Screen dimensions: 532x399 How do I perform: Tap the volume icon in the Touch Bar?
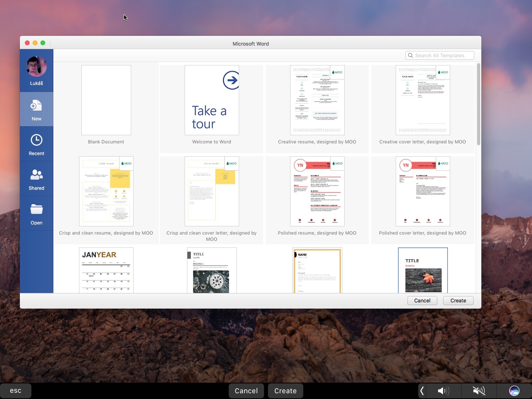click(443, 391)
